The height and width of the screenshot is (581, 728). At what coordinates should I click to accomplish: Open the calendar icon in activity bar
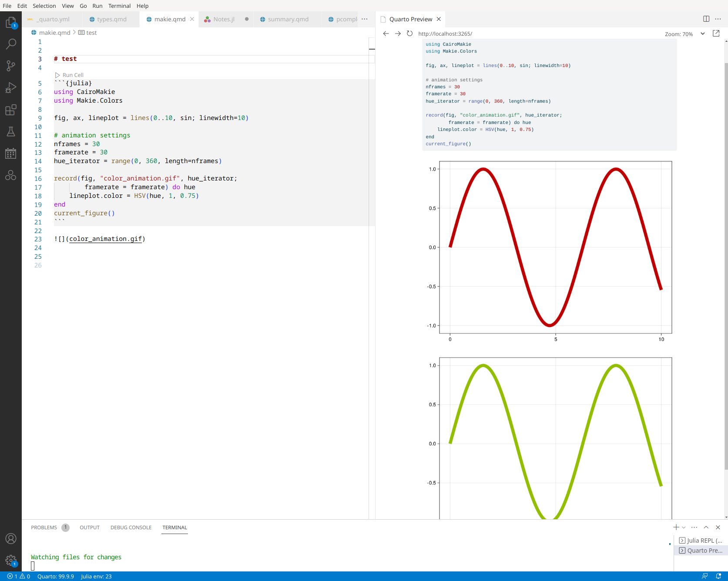(11, 153)
